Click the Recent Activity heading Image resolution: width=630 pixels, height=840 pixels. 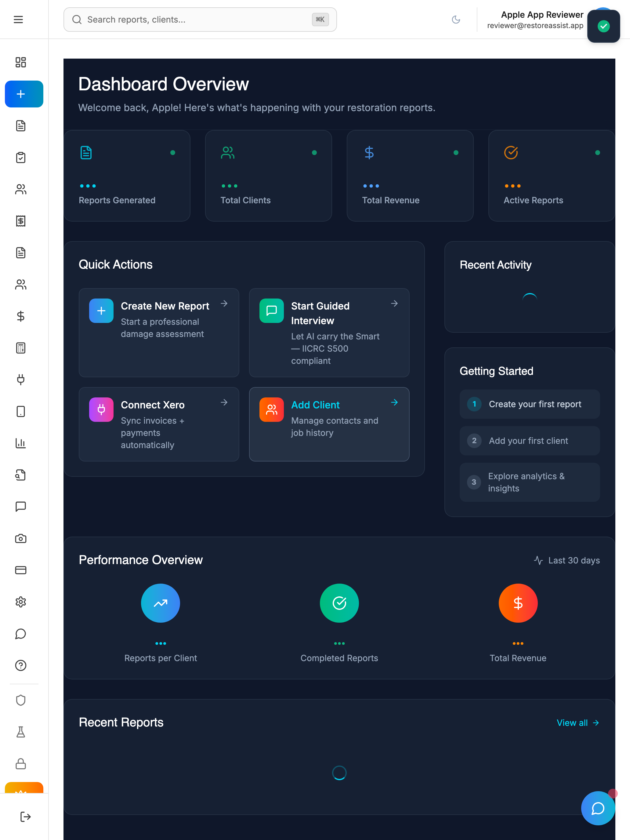(x=496, y=265)
